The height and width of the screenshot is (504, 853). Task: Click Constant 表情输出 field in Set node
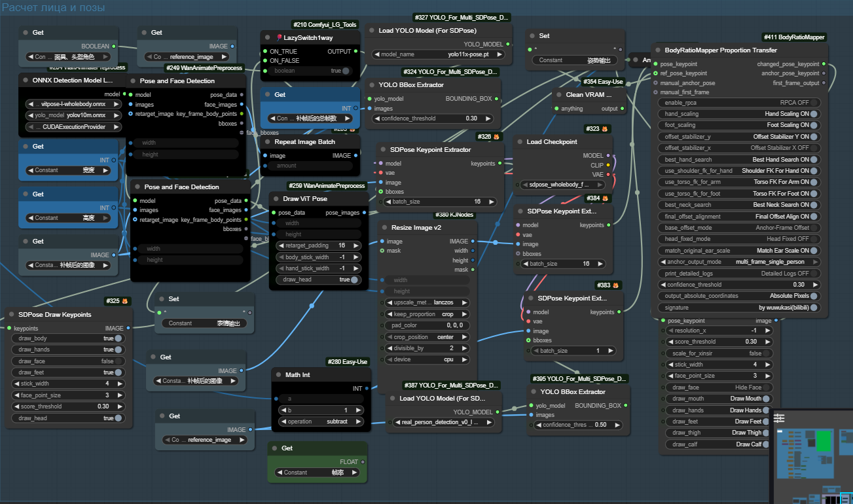pyautogui.click(x=205, y=323)
